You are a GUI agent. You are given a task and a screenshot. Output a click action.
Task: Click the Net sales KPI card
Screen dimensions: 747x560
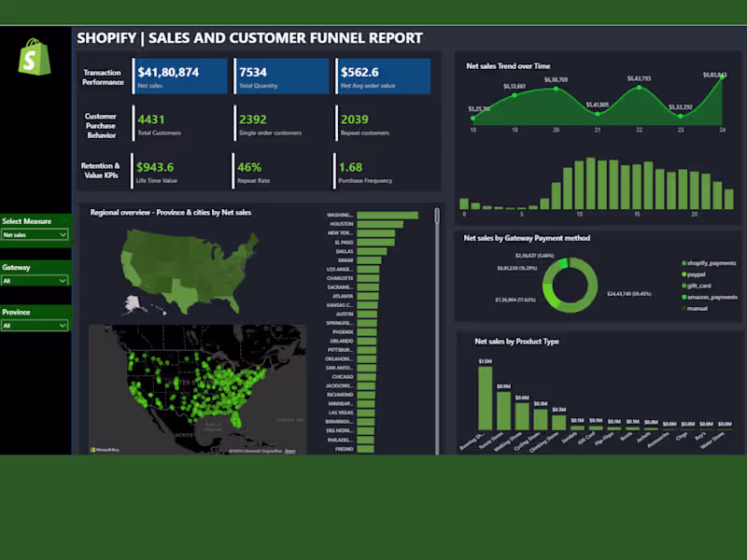179,76
